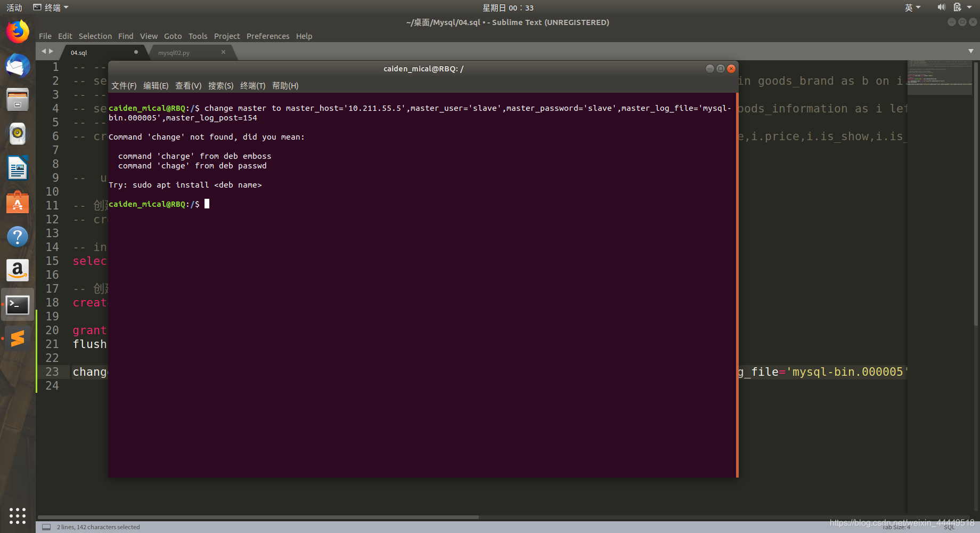The width and height of the screenshot is (980, 533).
Task: Open the clock calendar 星期日 00:33
Action: 508,7
